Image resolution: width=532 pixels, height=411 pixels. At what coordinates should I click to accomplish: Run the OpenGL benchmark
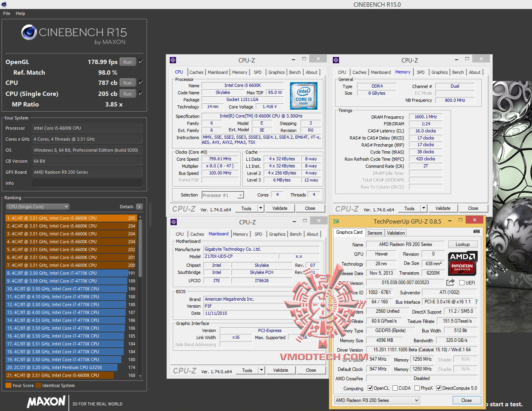point(128,62)
